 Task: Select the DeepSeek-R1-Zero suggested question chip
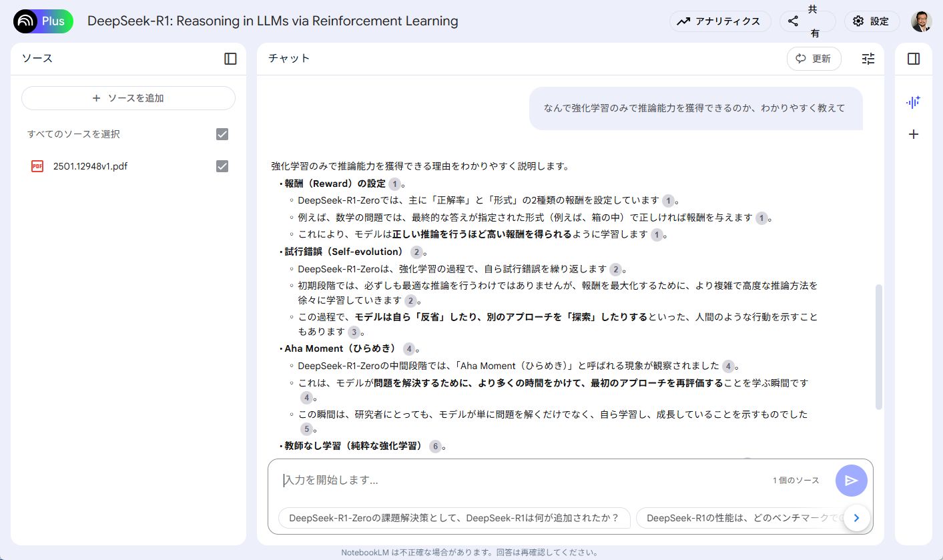[x=456, y=517]
